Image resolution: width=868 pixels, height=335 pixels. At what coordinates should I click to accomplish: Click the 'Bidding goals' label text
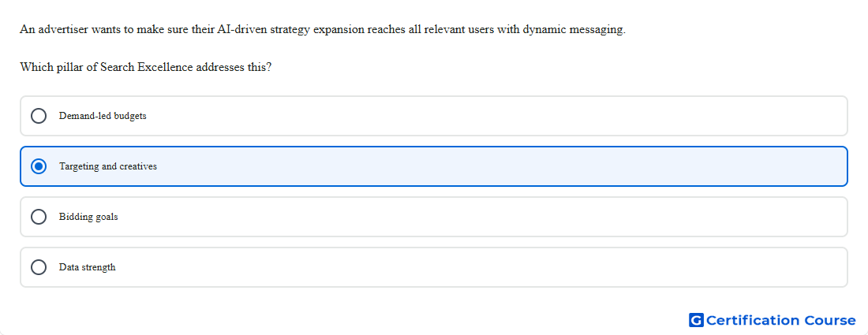click(x=88, y=217)
